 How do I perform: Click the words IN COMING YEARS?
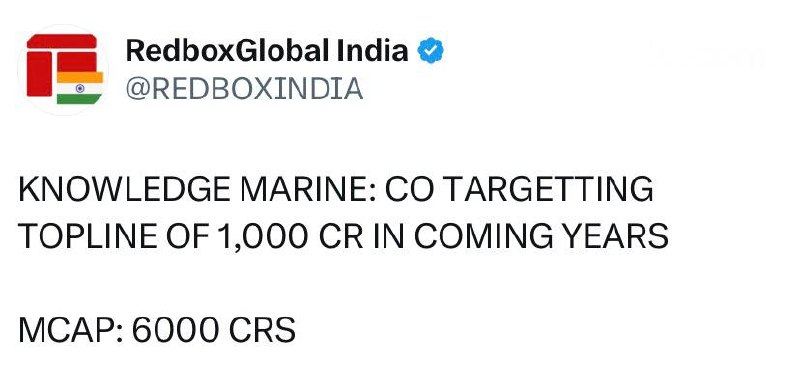pyautogui.click(x=520, y=237)
